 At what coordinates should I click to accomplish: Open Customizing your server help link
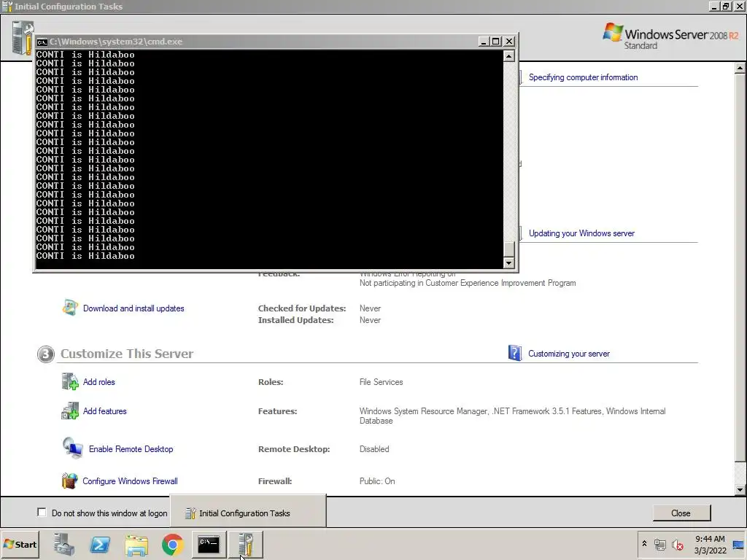click(569, 354)
